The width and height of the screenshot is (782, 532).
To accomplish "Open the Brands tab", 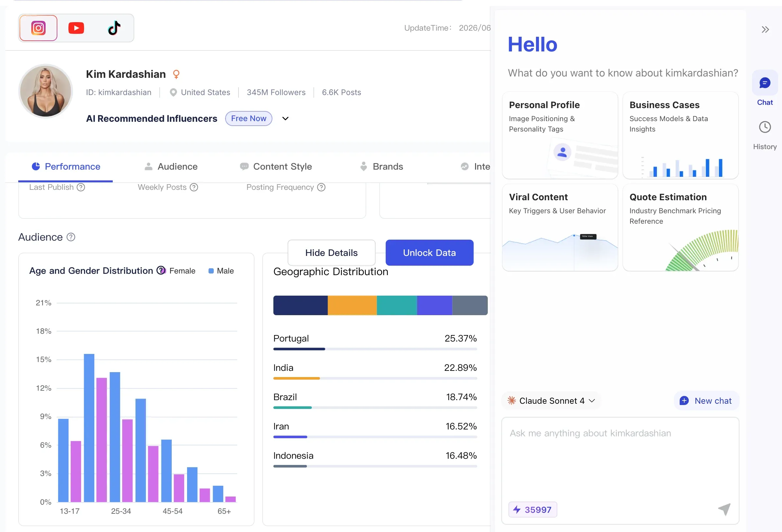I will coord(381,167).
